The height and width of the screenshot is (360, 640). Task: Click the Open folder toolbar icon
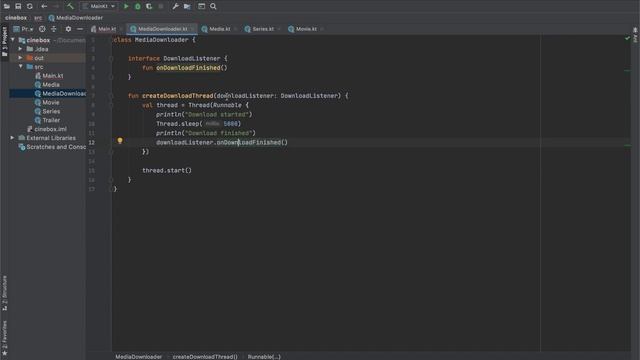[x=7, y=6]
